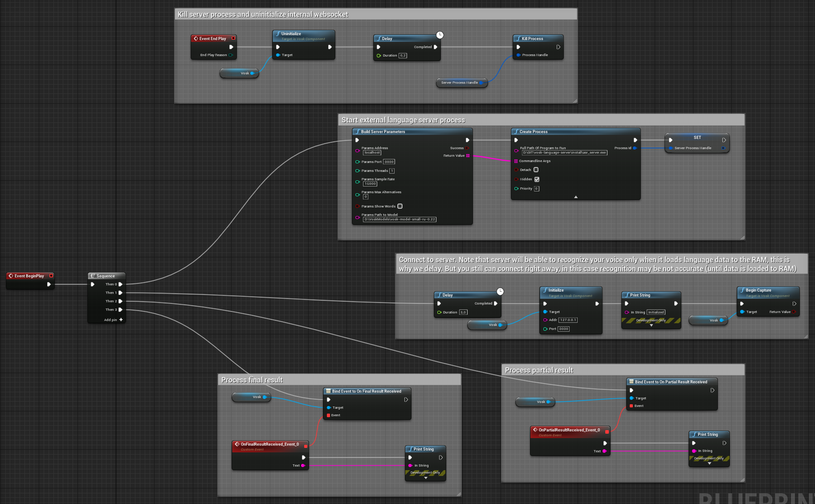The height and width of the screenshot is (504, 815).
Task: Click OnPartialResultReceived_Event_0 Text output pin
Action: pos(604,451)
